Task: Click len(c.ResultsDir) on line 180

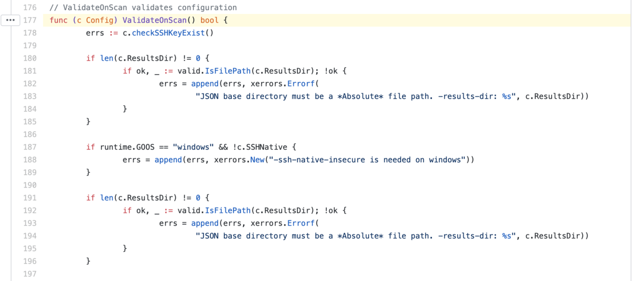Action: pyautogui.click(x=138, y=58)
